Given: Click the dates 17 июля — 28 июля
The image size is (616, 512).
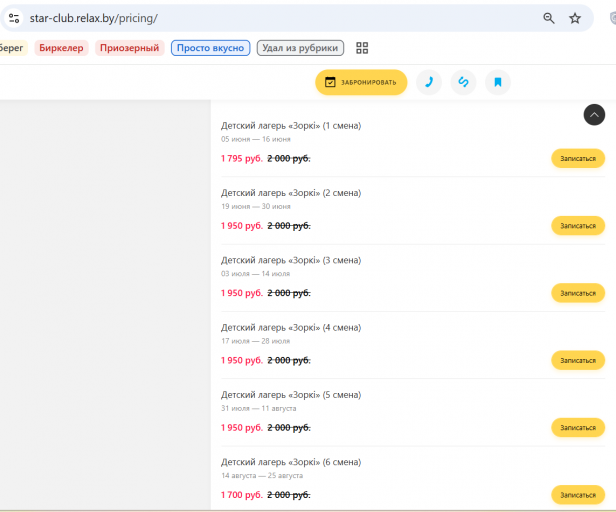Looking at the screenshot, I should [255, 341].
